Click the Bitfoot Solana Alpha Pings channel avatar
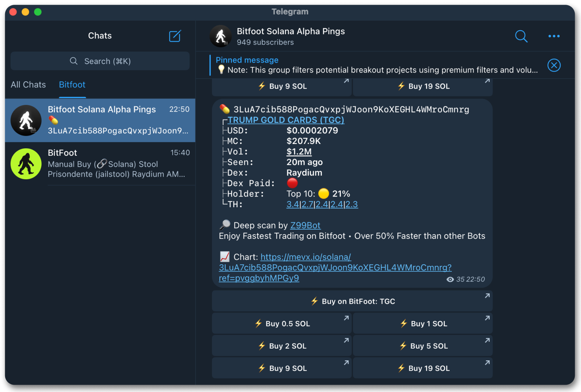This screenshot has width=581, height=392. 221,36
